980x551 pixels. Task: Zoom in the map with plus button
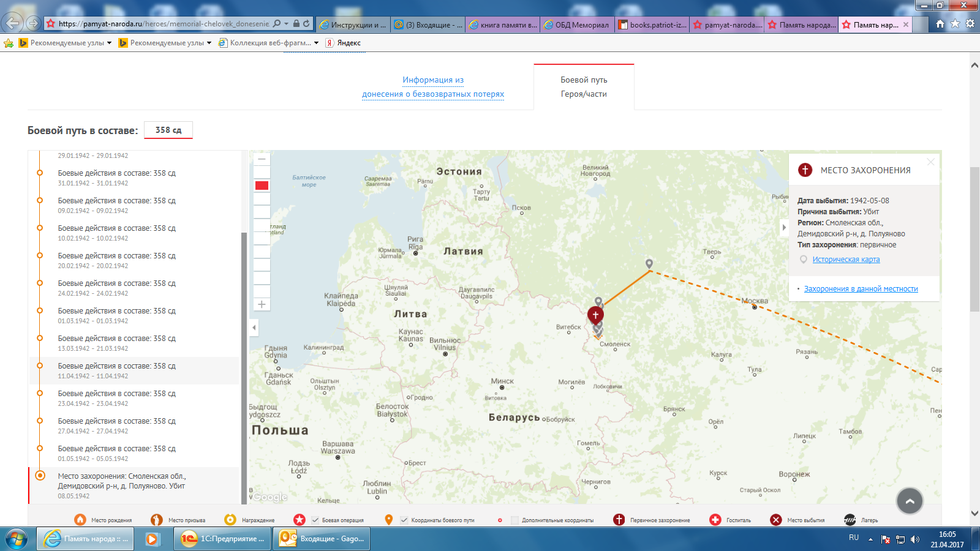pyautogui.click(x=262, y=304)
